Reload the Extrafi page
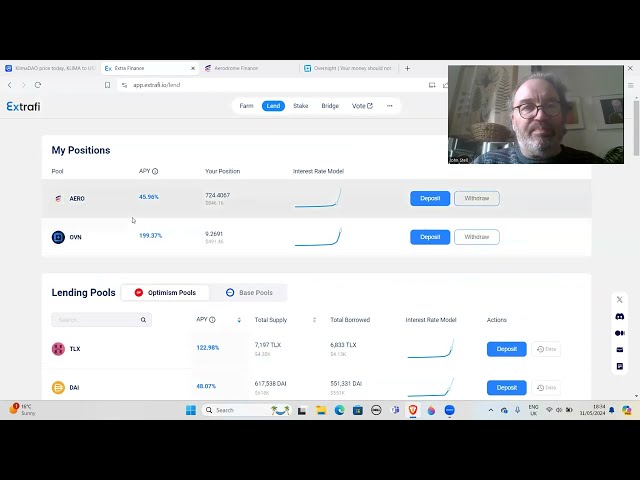Screen dimensions: 640x480 point(38,85)
